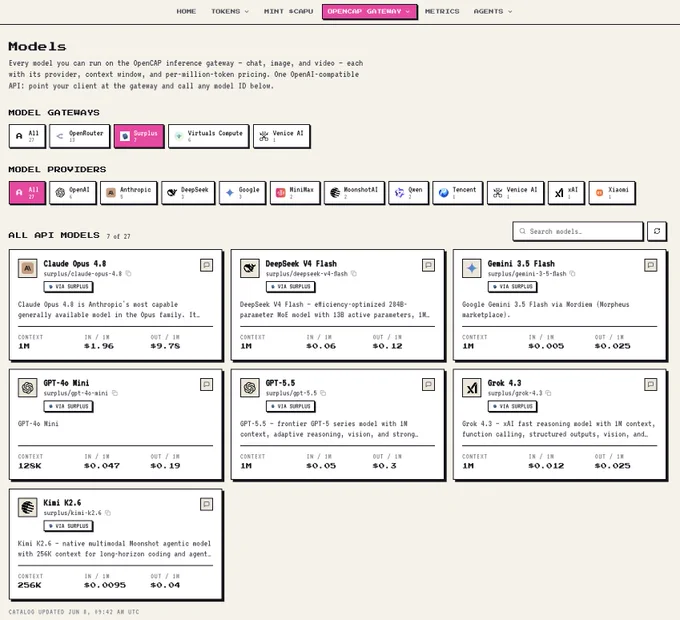Copy the surplus/gpt-5.5 model ID

(x=323, y=393)
